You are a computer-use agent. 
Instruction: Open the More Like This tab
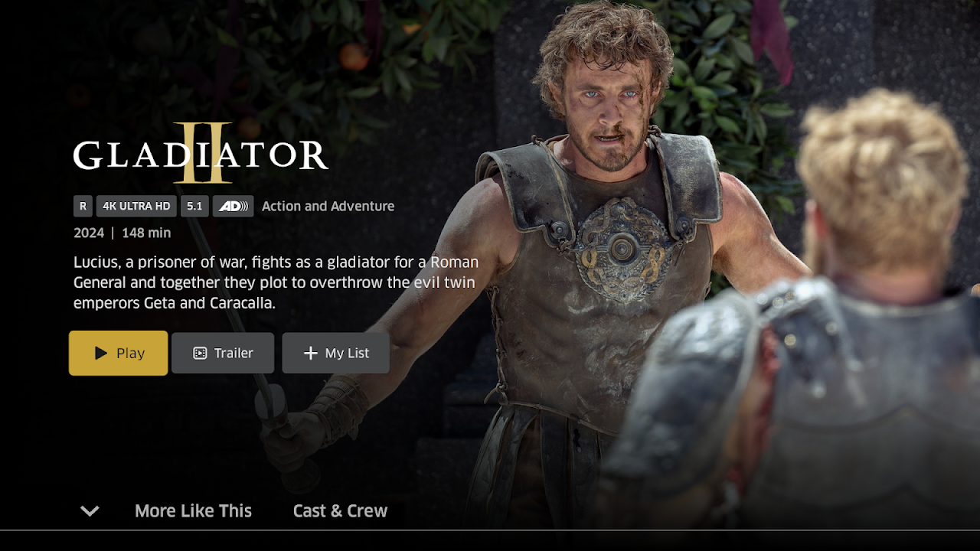tap(193, 510)
